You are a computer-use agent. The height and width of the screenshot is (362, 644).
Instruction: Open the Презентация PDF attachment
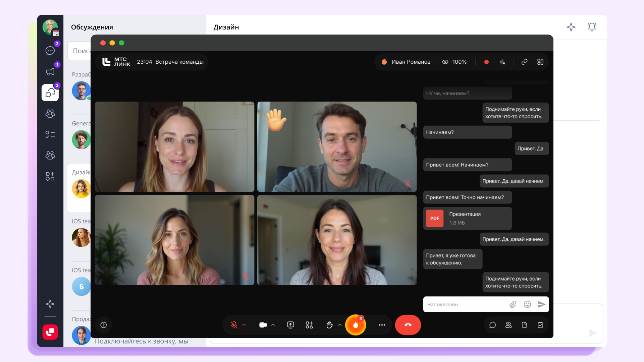(467, 218)
